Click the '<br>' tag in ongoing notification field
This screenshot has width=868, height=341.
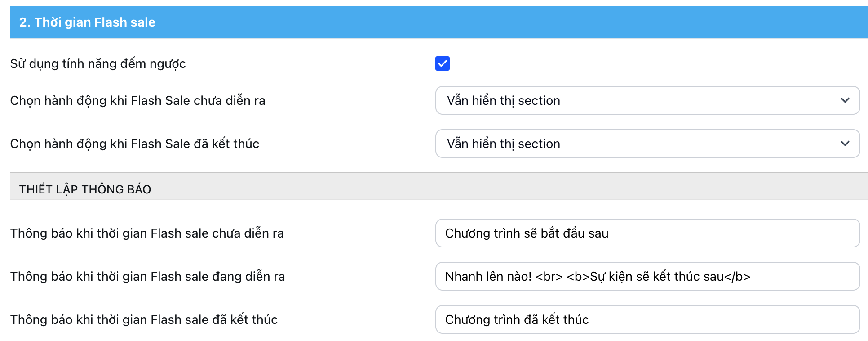point(549,276)
